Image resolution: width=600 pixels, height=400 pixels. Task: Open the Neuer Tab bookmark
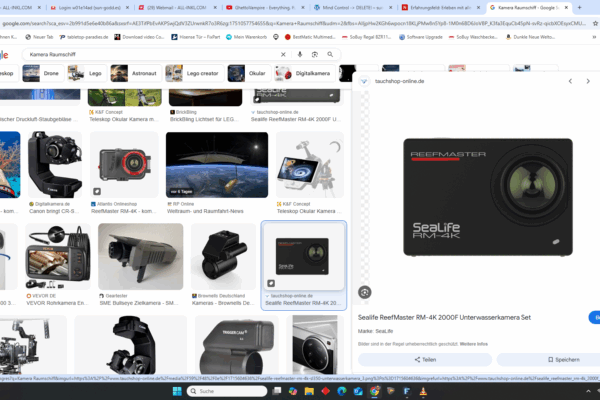pos(39,37)
